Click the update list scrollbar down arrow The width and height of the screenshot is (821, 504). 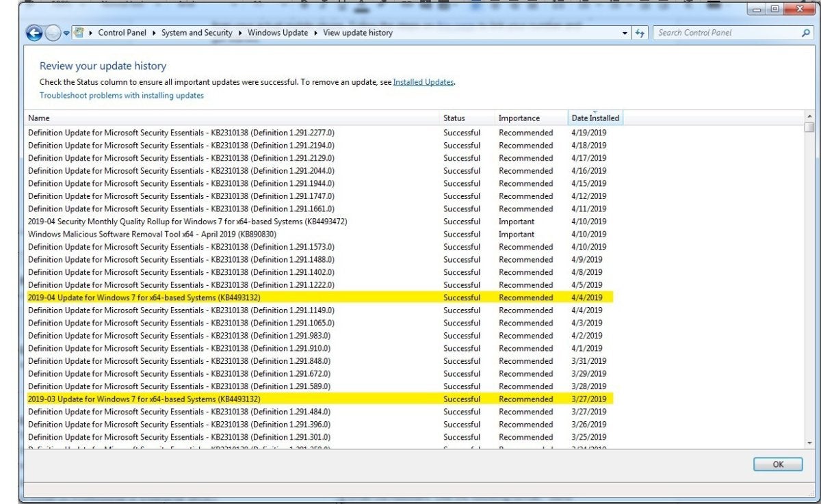(810, 444)
